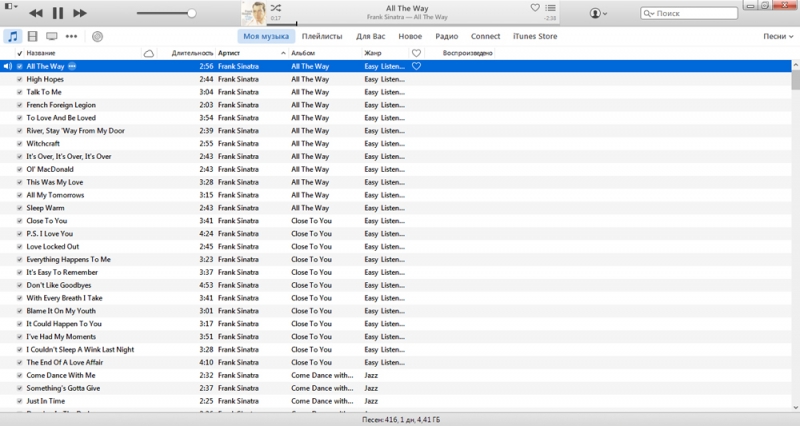800x426 pixels.
Task: Click the heart in the All The Way row
Action: 416,66
